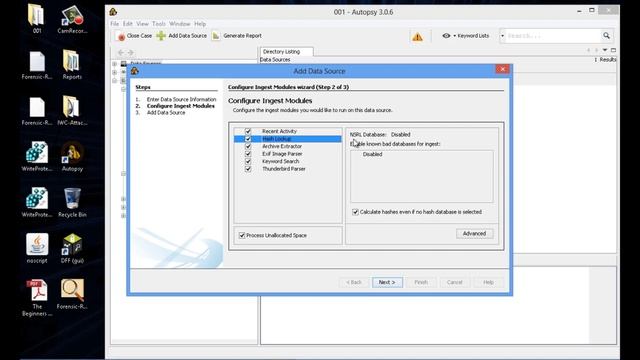
Task: Open the Help menu
Action: [200, 24]
